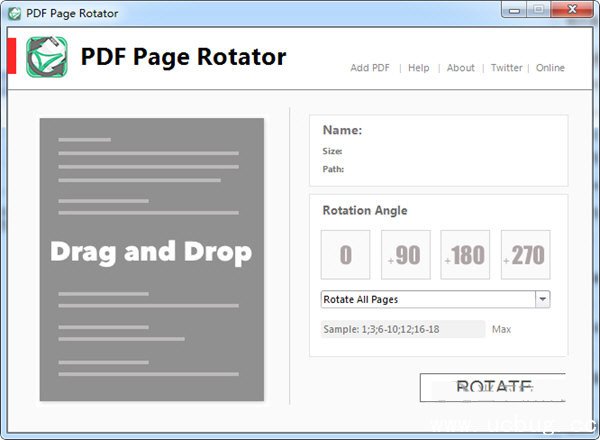Open the Help menu item

(419, 68)
